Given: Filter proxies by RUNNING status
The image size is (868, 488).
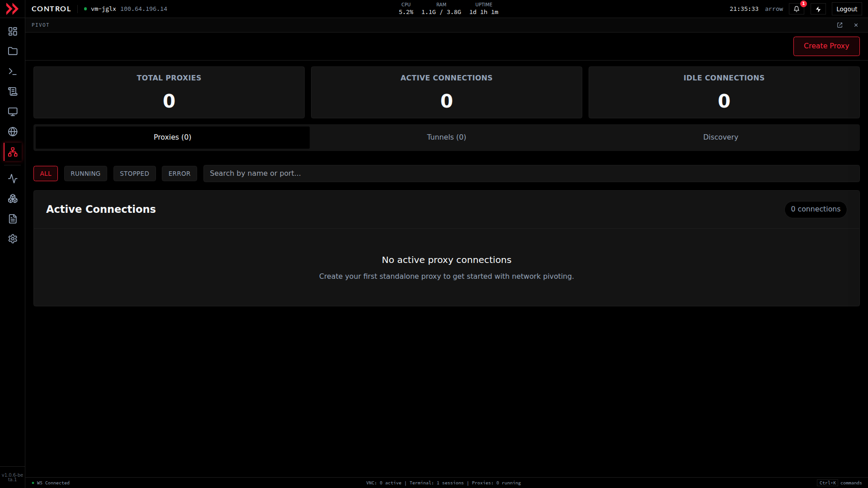Looking at the screenshot, I should tap(85, 174).
